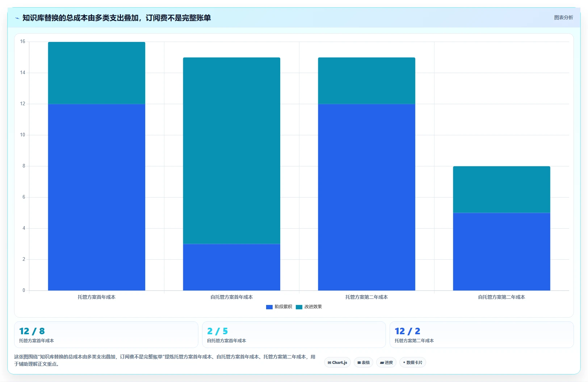Toggle the 阶段累积 legend swatch
This screenshot has height=382, width=588.
(x=269, y=307)
